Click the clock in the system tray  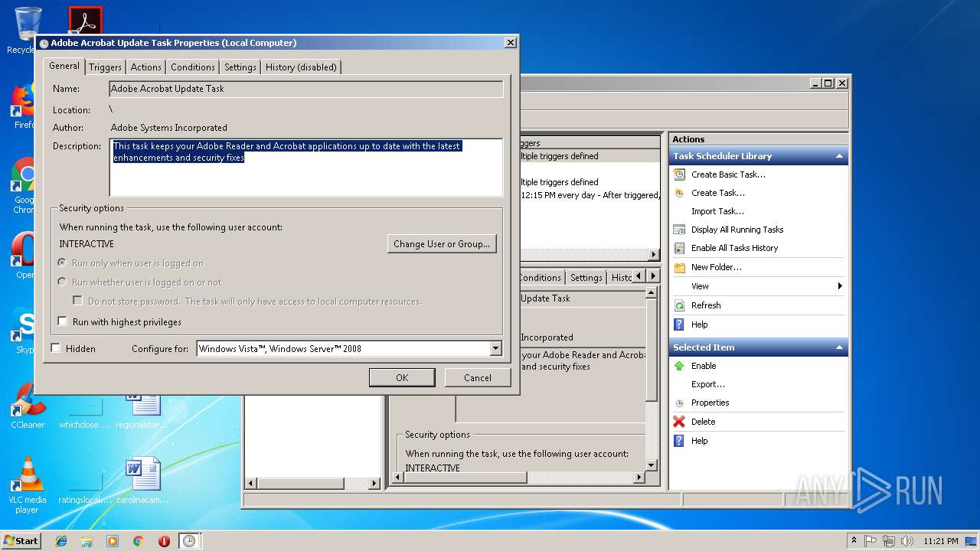point(940,541)
